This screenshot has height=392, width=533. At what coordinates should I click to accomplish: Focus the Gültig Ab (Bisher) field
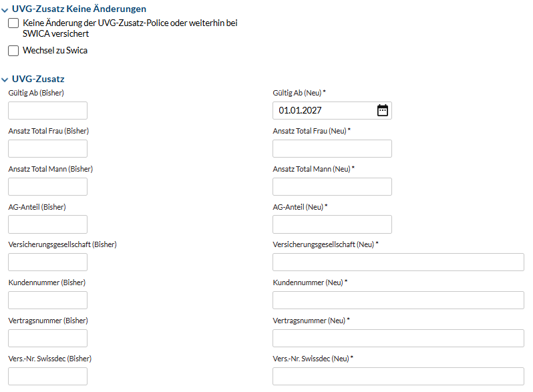point(47,110)
